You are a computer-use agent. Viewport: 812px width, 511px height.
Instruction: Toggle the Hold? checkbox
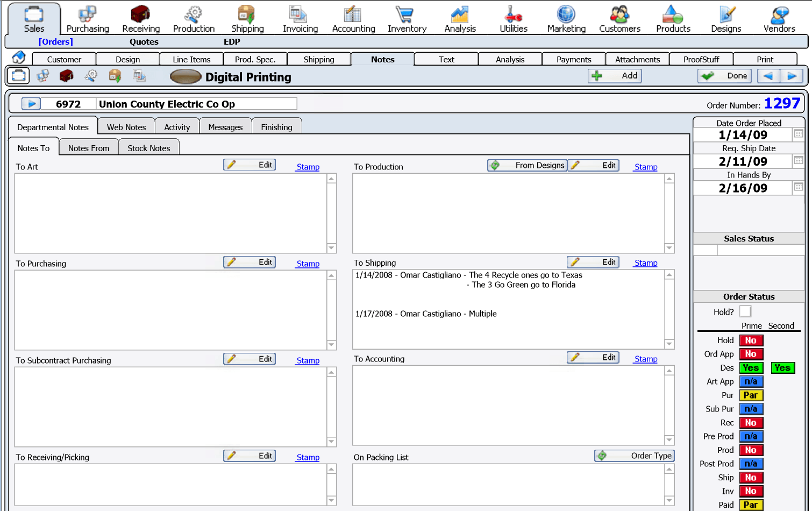tap(745, 311)
